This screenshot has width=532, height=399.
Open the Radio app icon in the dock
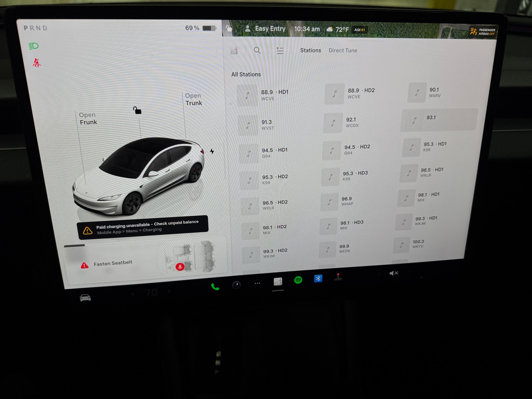point(278,281)
